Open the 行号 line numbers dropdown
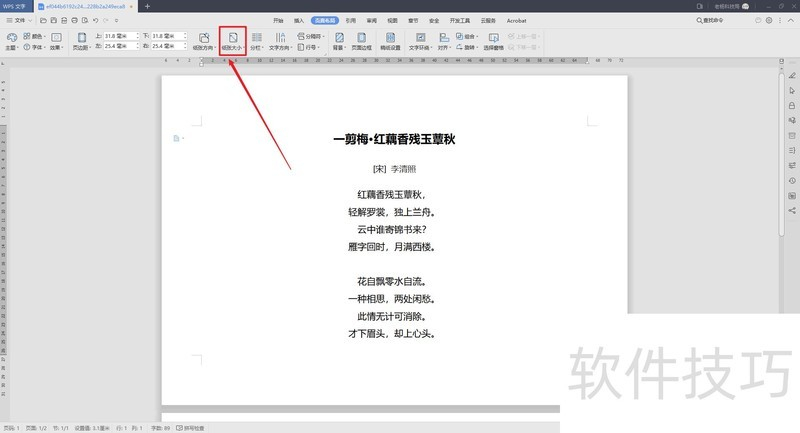This screenshot has height=433, width=800. [x=309, y=47]
